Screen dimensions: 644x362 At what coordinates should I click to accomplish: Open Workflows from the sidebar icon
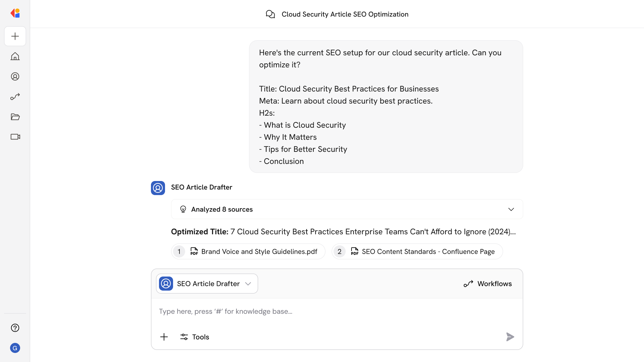(15, 97)
